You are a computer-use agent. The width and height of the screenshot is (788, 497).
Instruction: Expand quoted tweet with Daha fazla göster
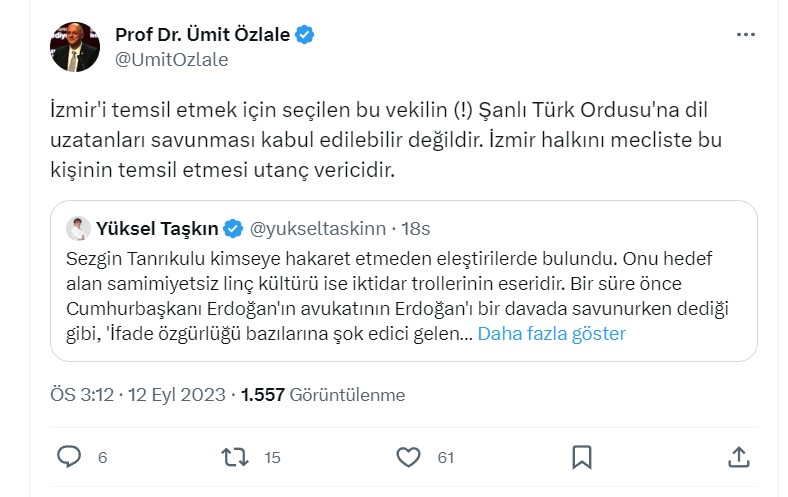[x=551, y=334]
